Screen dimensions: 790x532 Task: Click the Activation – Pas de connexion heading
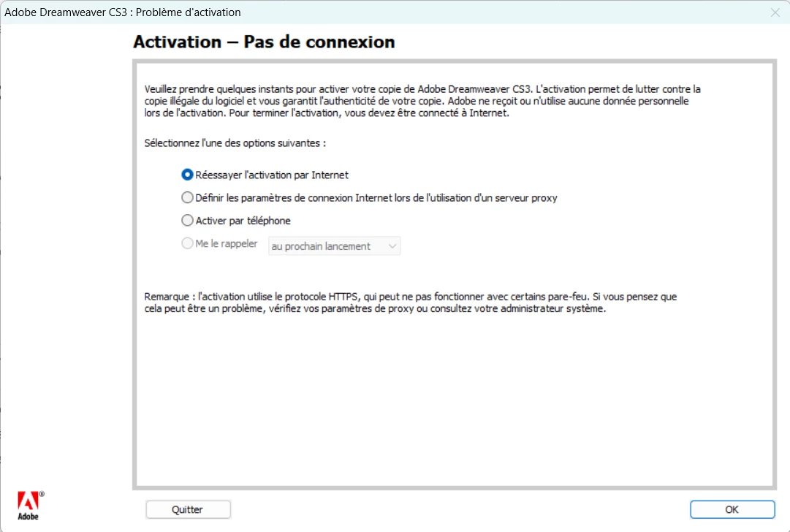264,42
